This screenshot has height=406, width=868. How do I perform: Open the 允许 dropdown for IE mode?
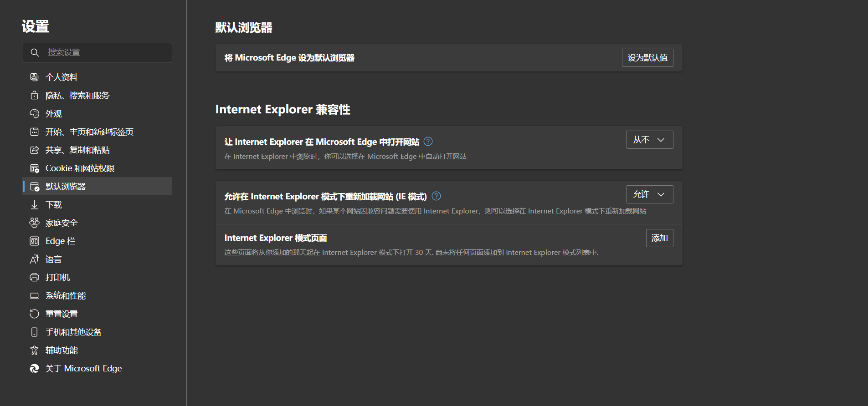(x=650, y=194)
